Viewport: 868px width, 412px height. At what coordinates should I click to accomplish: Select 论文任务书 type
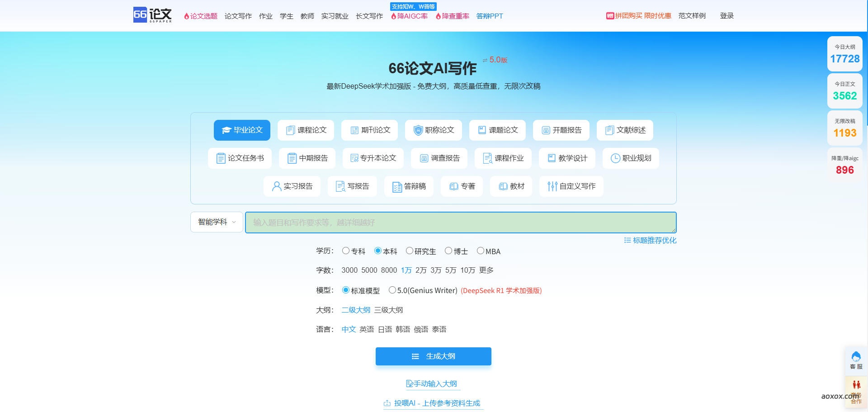(x=240, y=158)
